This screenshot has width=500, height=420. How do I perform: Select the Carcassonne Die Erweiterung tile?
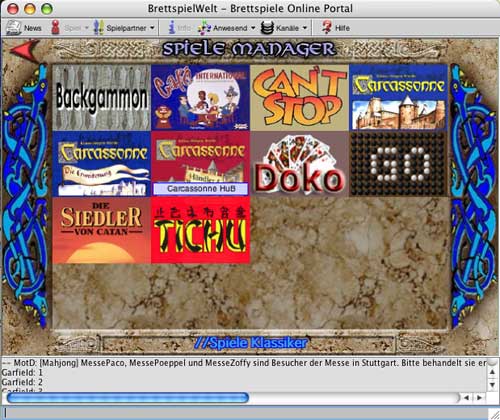click(x=102, y=164)
